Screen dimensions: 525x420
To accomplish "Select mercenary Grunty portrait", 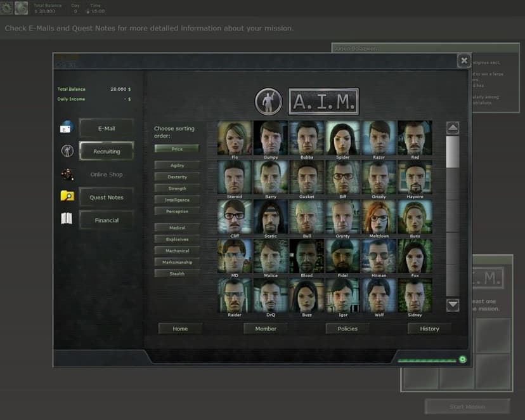I will click(x=342, y=217).
